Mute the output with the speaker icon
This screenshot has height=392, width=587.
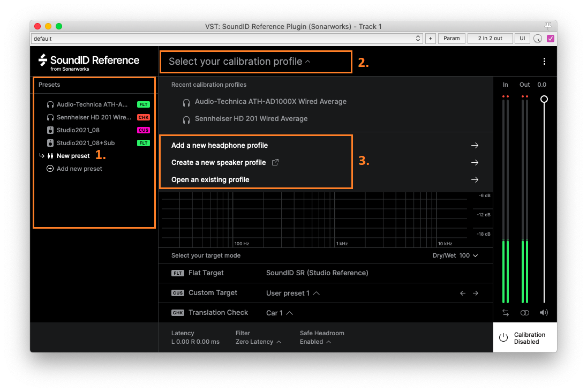[544, 313]
